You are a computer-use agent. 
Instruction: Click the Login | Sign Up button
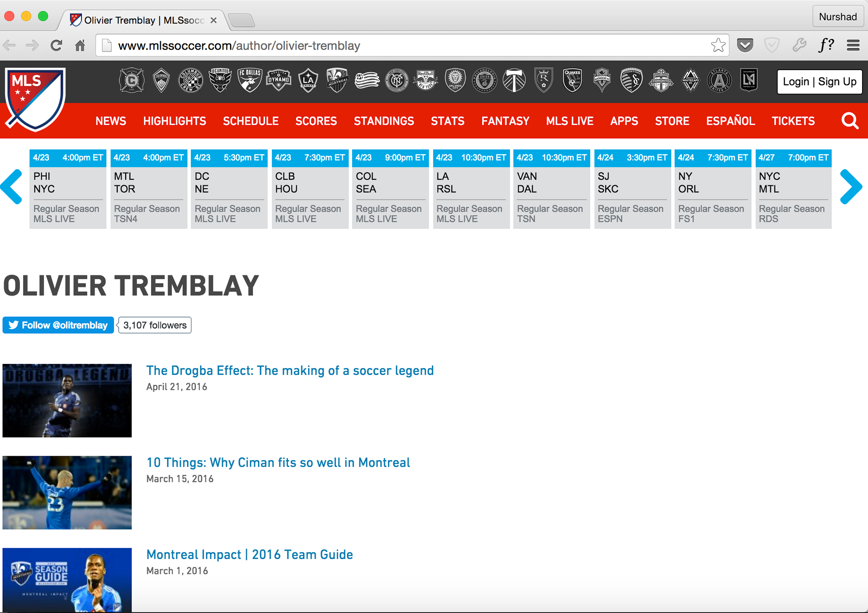click(x=819, y=82)
